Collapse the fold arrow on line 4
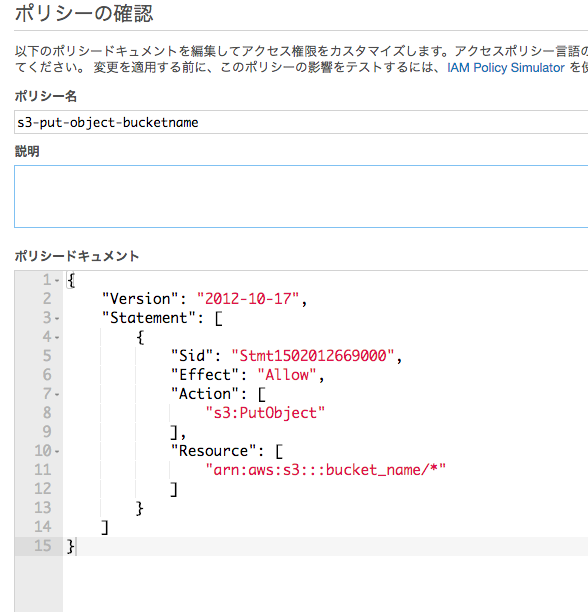 pyautogui.click(x=57, y=337)
